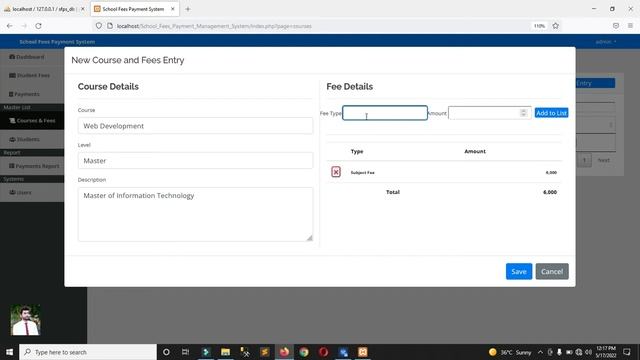
Task: Save the new course entry
Action: 519,271
